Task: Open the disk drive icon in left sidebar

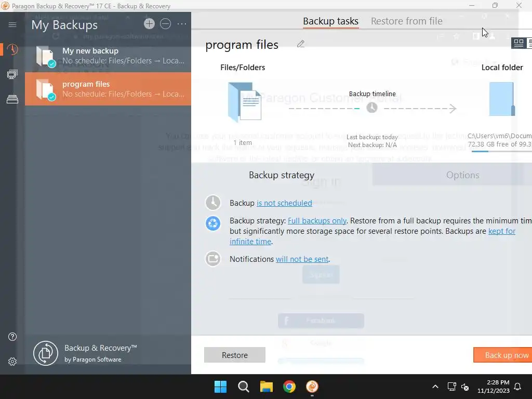Action: 12,99
